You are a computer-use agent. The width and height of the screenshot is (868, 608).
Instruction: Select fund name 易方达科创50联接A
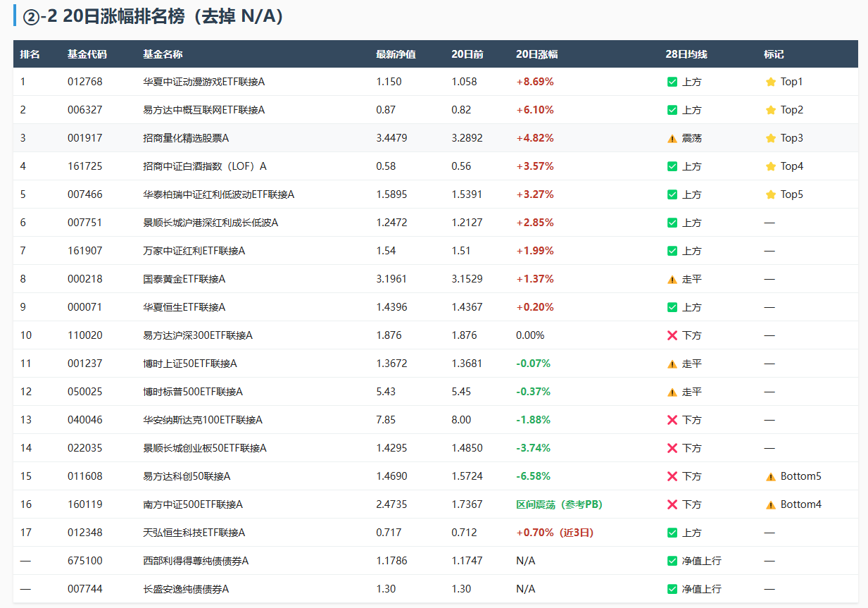(187, 476)
